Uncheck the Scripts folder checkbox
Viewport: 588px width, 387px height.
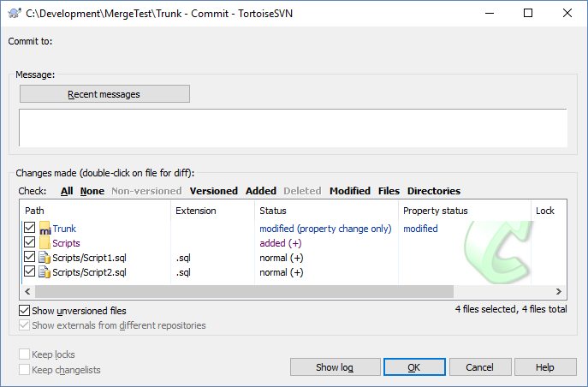(x=30, y=243)
